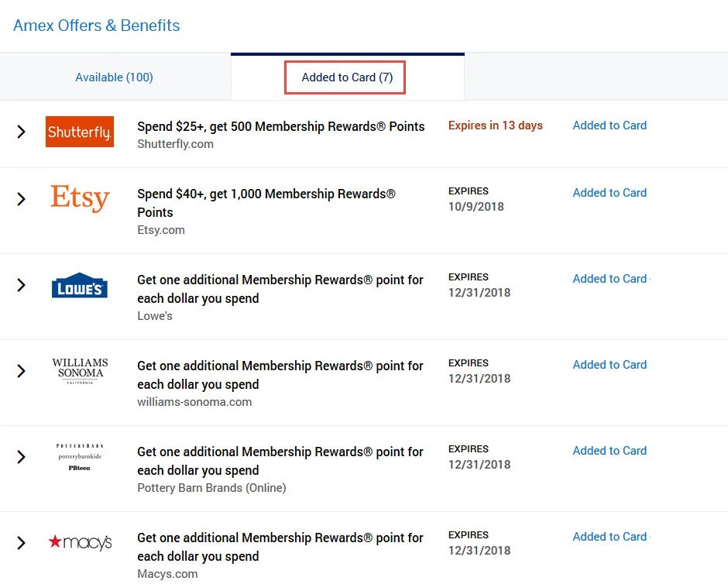The image size is (728, 584).
Task: Click Added to Card next to Williams Sonoma
Action: (x=610, y=364)
